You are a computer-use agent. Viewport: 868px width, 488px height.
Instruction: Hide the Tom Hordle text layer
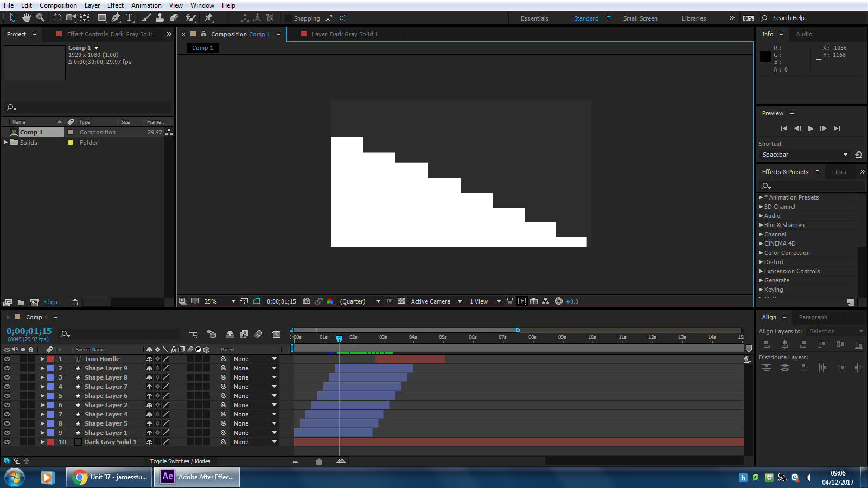click(7, 359)
